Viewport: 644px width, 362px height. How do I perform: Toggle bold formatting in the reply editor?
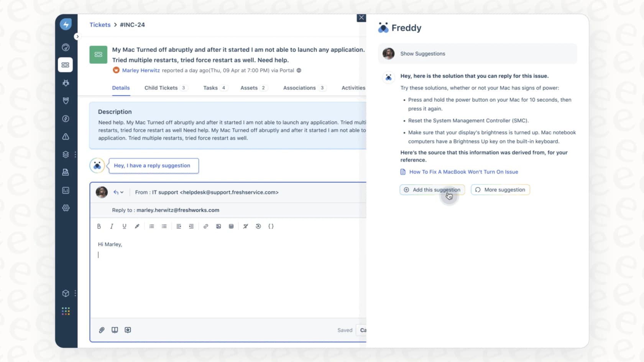(99, 226)
